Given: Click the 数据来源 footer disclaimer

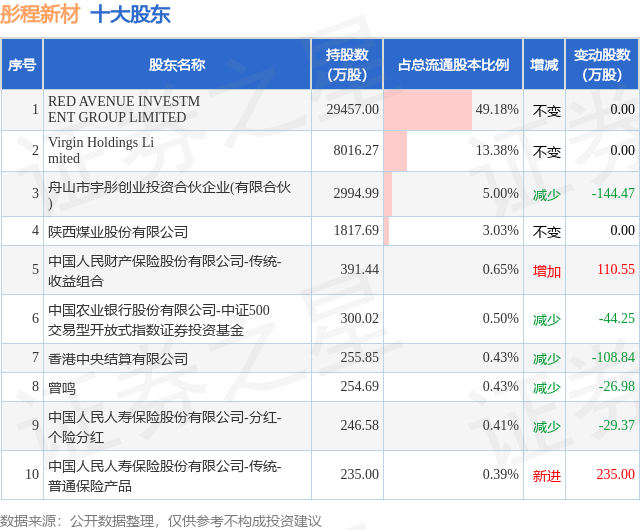Looking at the screenshot, I should click(161, 521).
